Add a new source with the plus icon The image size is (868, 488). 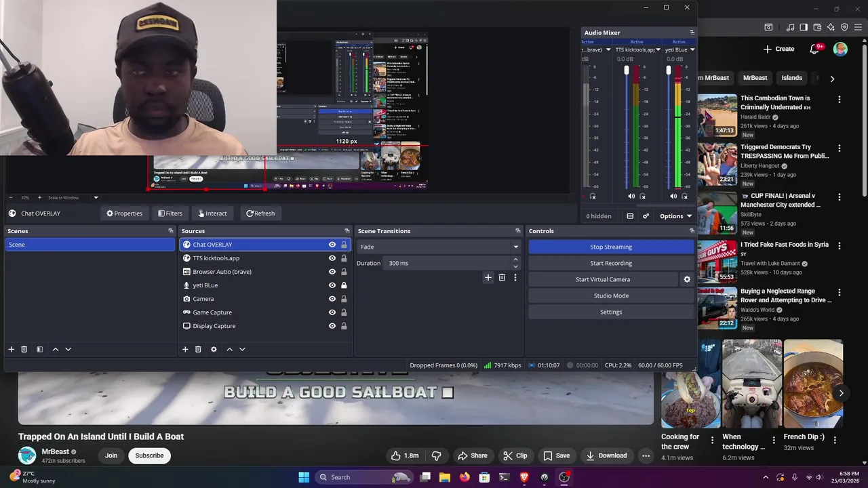coord(185,349)
